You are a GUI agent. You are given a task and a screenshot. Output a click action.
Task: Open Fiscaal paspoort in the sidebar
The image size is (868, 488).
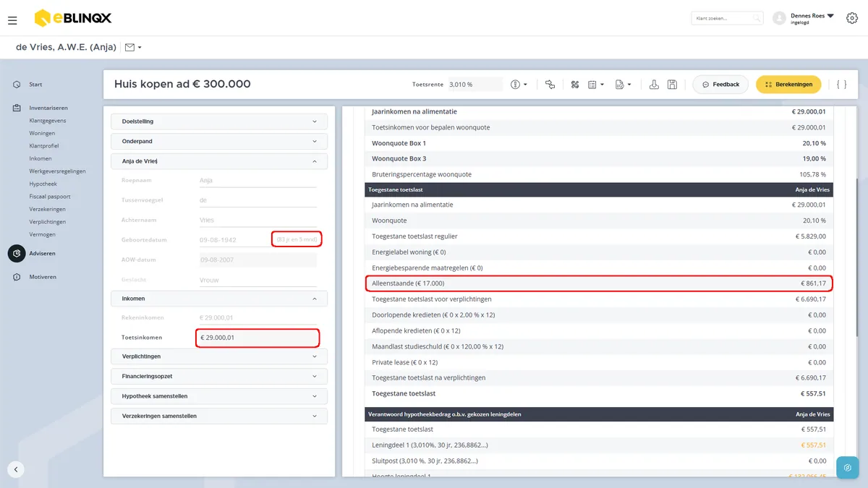click(50, 197)
